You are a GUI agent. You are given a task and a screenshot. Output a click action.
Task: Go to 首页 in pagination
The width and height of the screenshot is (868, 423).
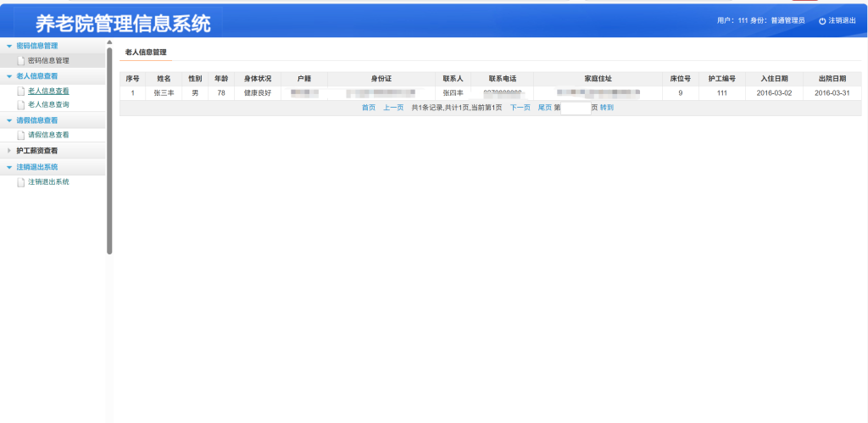(369, 108)
